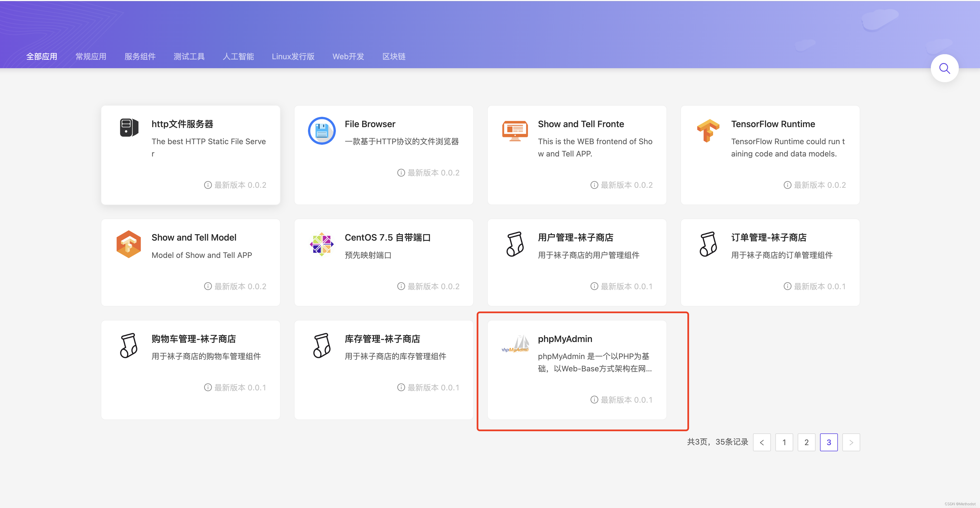Click the next page arrow
The image size is (980, 508).
(x=851, y=442)
